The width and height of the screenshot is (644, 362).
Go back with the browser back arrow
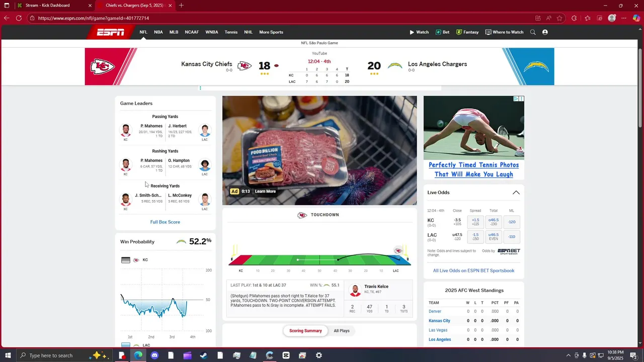[x=7, y=18]
